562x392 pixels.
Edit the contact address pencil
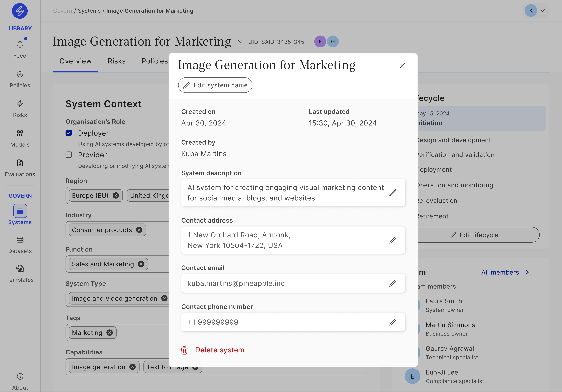point(393,240)
